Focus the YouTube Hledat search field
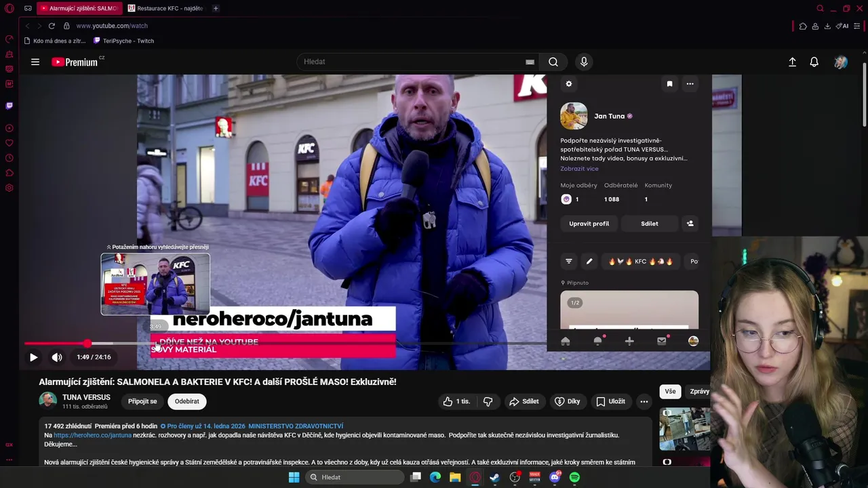The image size is (868, 488). pyautogui.click(x=417, y=62)
